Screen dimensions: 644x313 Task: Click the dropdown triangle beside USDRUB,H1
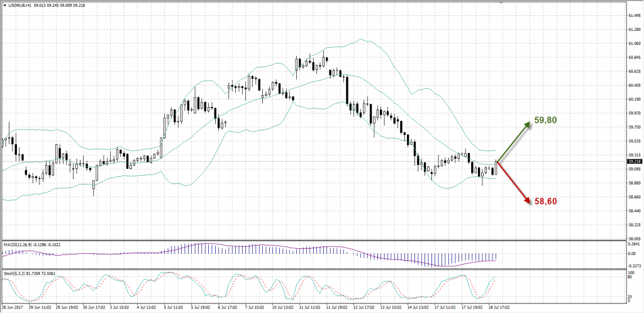pos(4,4)
